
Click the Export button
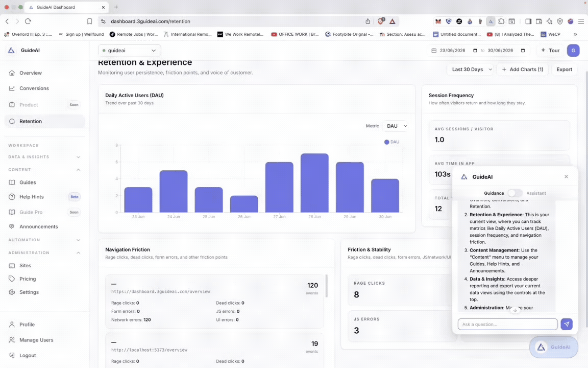[x=564, y=70]
